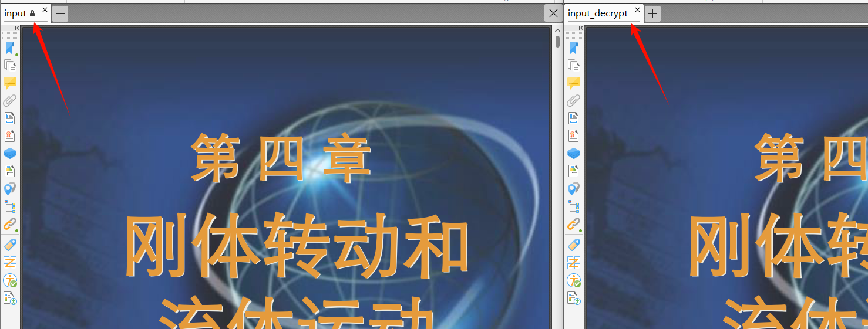868x329 pixels.
Task: Open Named Destinations pane in left sidebar
Action: [x=9, y=188]
